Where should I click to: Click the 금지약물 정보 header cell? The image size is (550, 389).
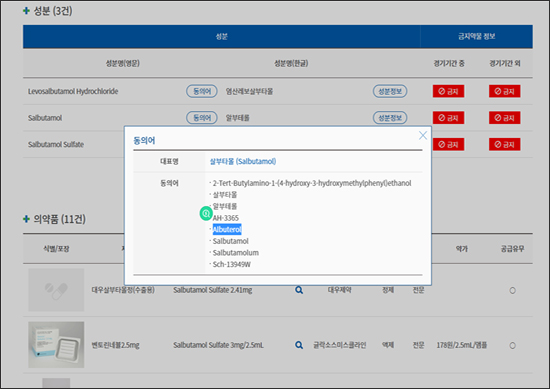(x=476, y=36)
